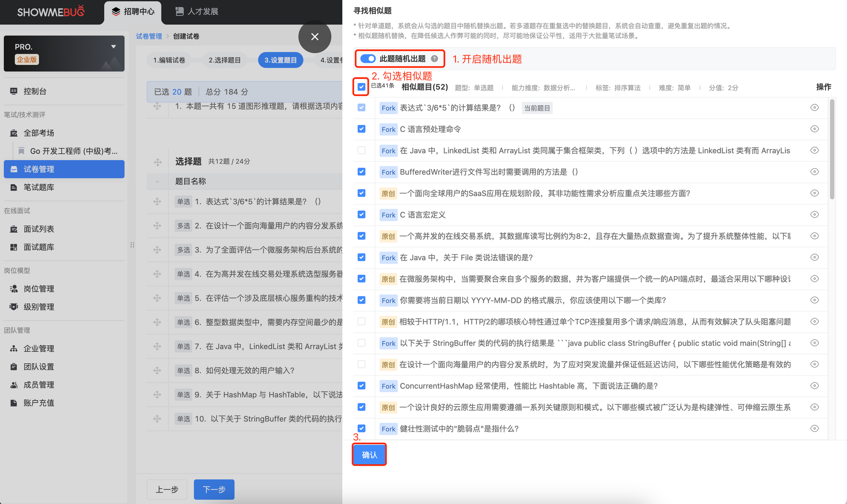Click the 确认 button
The width and height of the screenshot is (847, 504).
coord(369,454)
